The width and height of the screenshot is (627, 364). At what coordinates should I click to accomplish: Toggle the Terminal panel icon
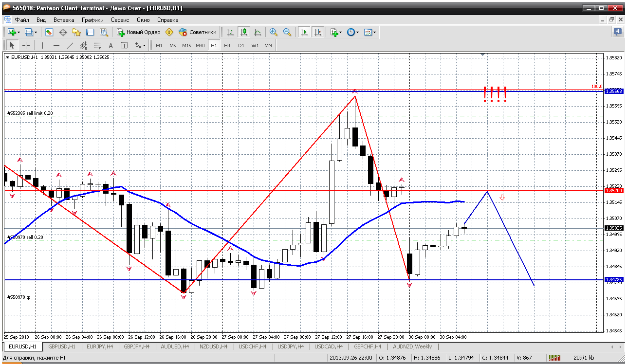90,32
